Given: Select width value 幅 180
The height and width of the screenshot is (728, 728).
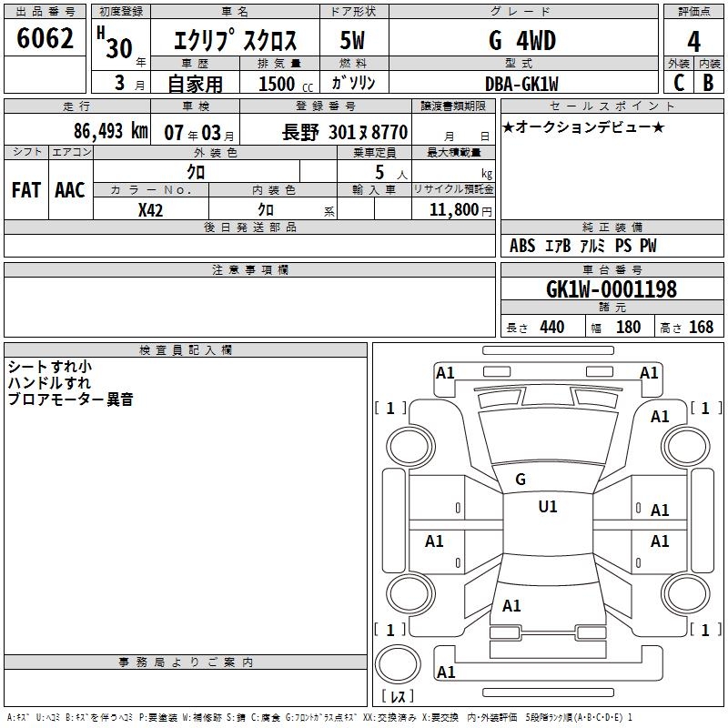Looking at the screenshot, I should click(x=616, y=328).
